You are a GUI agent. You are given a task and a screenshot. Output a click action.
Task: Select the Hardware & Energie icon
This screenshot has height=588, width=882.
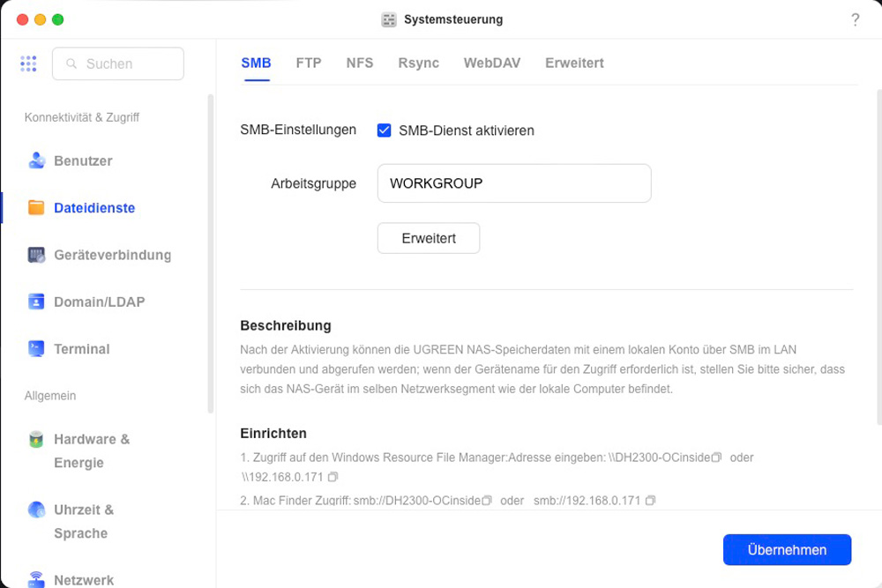tap(36, 439)
